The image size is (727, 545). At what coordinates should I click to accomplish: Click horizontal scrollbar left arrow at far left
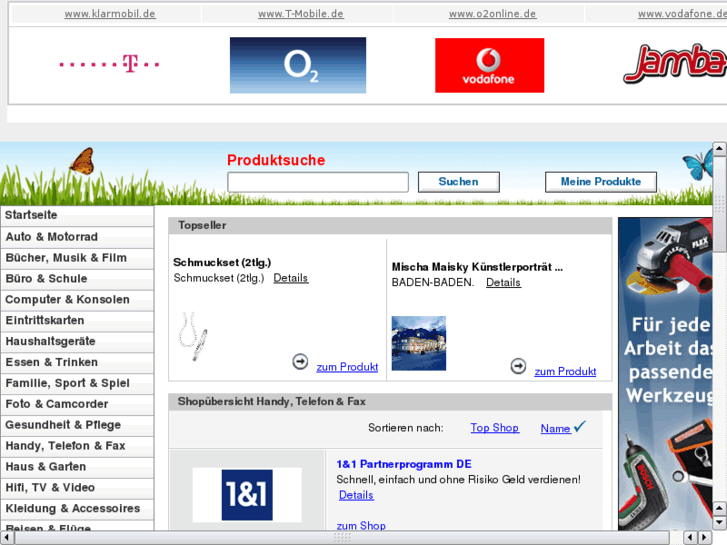coord(6,538)
